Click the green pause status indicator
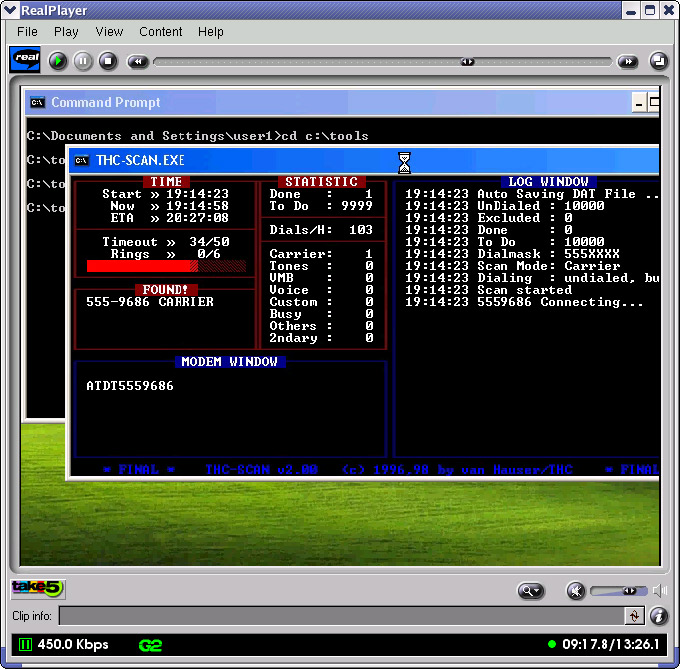The image size is (680, 669). click(x=24, y=644)
